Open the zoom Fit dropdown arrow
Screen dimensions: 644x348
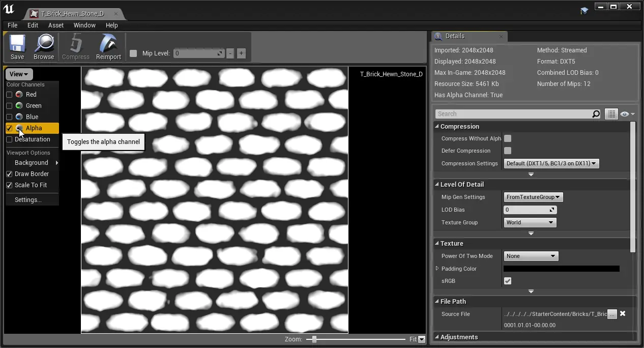tap(422, 339)
